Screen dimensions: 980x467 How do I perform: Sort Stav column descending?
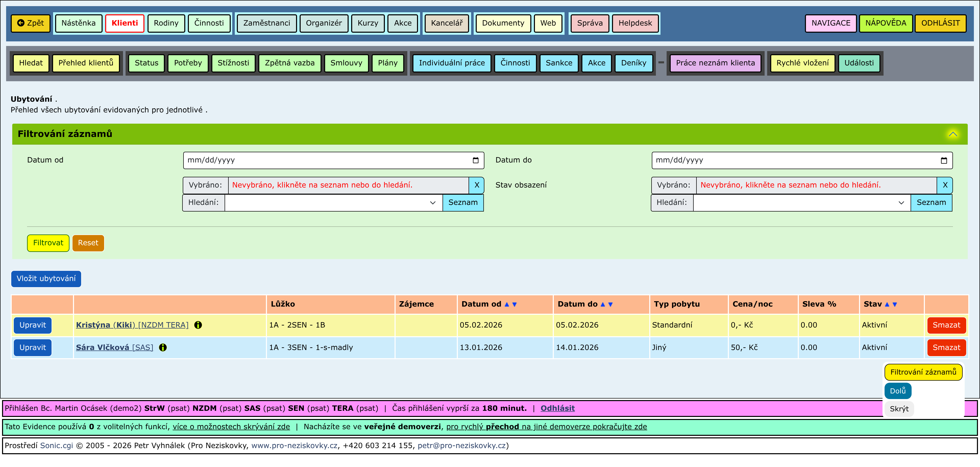coord(895,304)
